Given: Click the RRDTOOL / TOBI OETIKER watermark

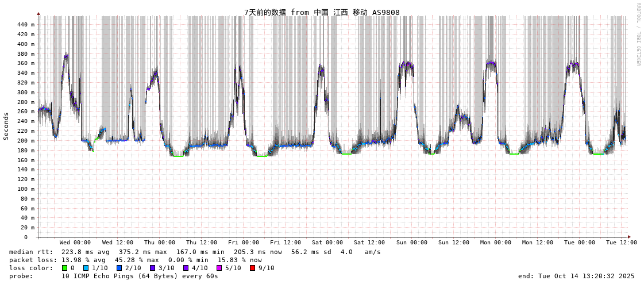Looking at the screenshot, I should click(638, 34).
